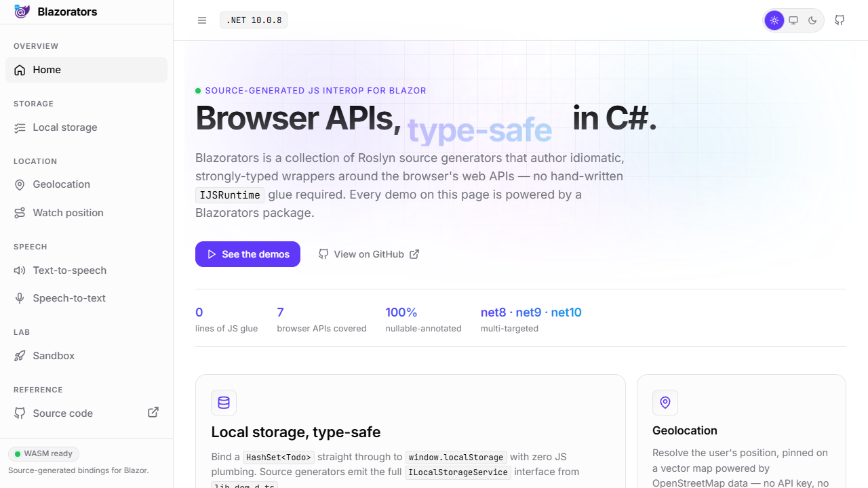The height and width of the screenshot is (488, 868).
Task: Click the Speech-to-text microphone icon
Action: pos(20,298)
